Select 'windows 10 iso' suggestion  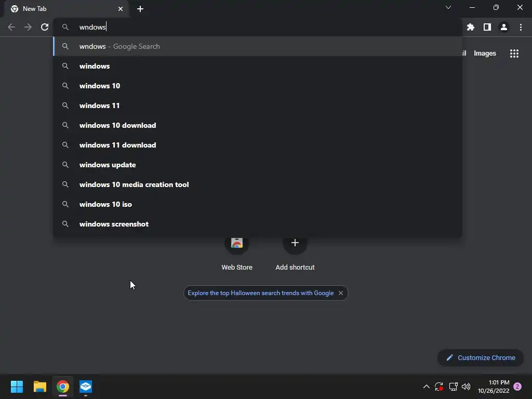click(x=258, y=204)
